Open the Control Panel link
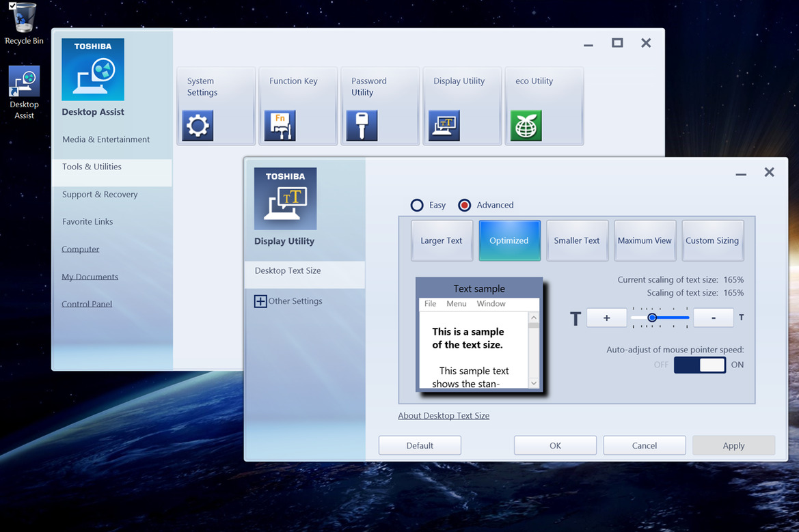Image resolution: width=799 pixels, height=532 pixels. 87,304
